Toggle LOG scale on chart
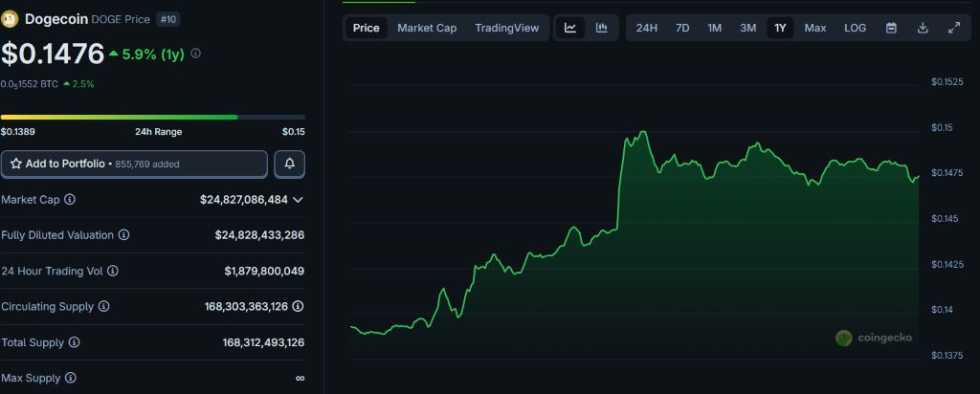Screen dimensions: 980x394 [855, 28]
